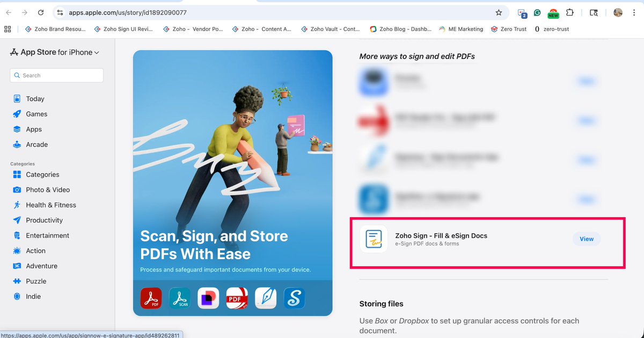Open zero-trust bookmark
The height and width of the screenshot is (338, 644).
[x=552, y=29]
